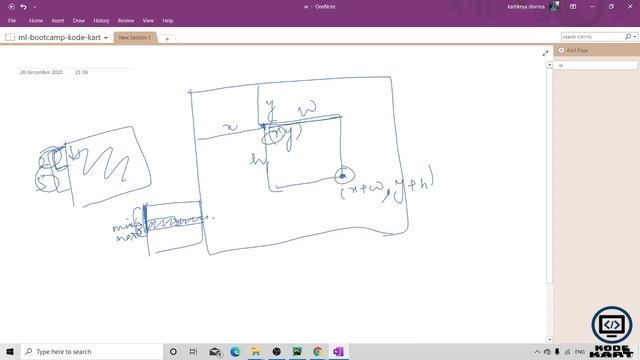This screenshot has height=360, width=640.
Task: Open the File menu
Action: click(x=12, y=20)
